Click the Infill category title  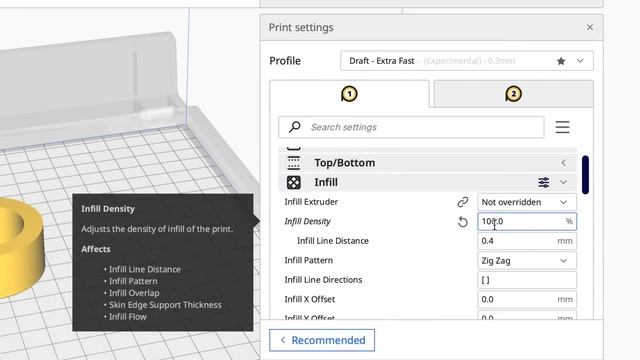(x=326, y=182)
